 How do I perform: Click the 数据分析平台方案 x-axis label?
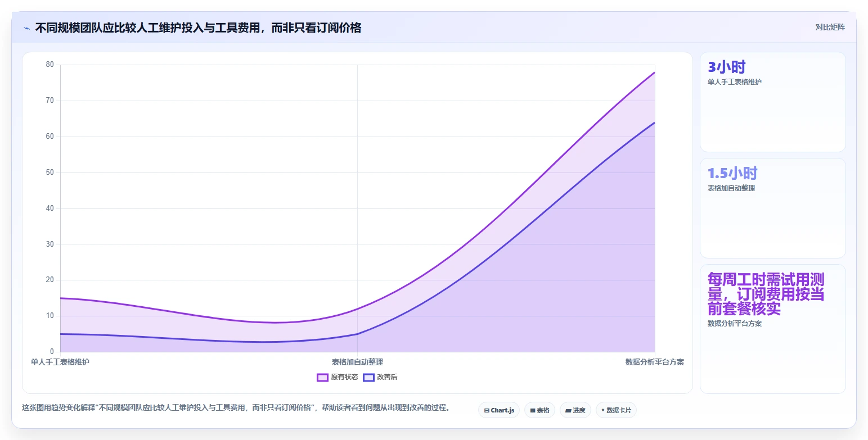click(655, 362)
